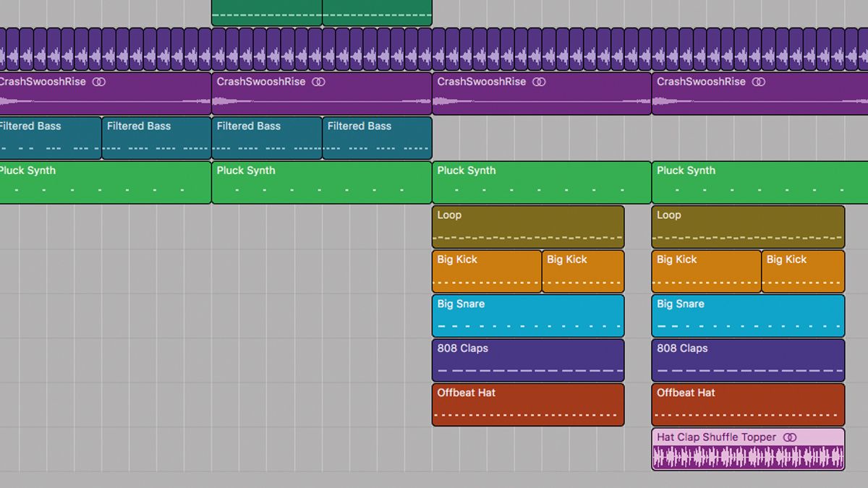Click the green clip at the top edge

pyautogui.click(x=268, y=10)
